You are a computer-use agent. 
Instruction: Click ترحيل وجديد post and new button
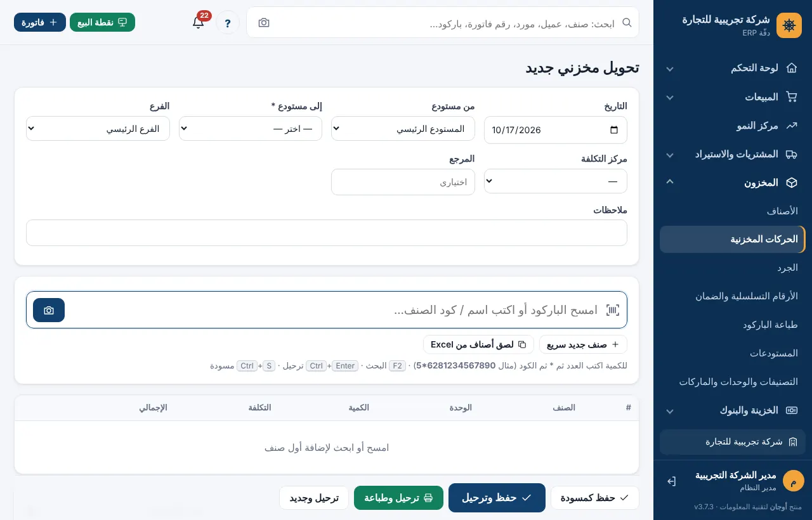[314, 498]
